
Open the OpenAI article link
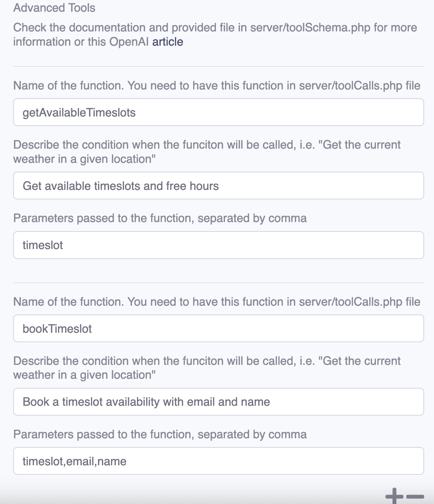click(x=168, y=42)
